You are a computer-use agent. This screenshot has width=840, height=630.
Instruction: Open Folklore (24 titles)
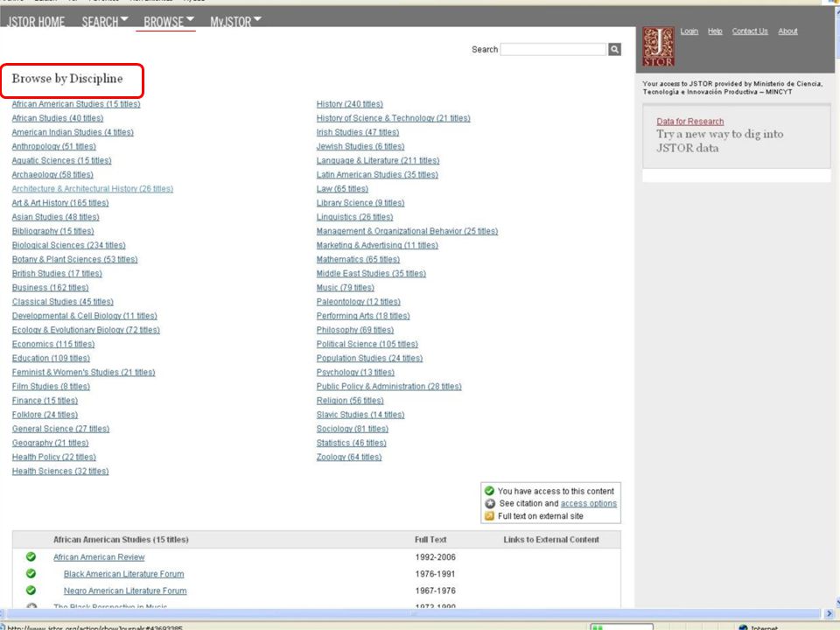(45, 415)
